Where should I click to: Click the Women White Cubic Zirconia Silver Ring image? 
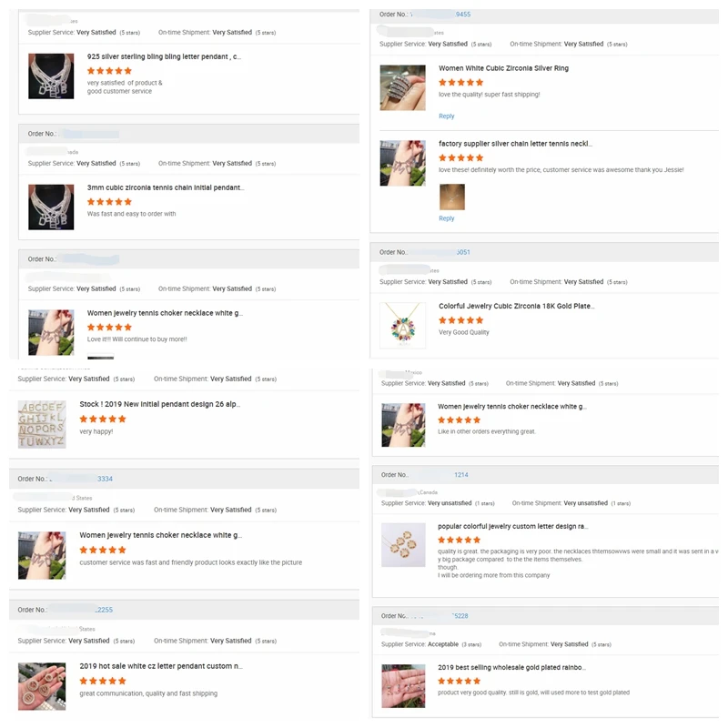point(402,87)
